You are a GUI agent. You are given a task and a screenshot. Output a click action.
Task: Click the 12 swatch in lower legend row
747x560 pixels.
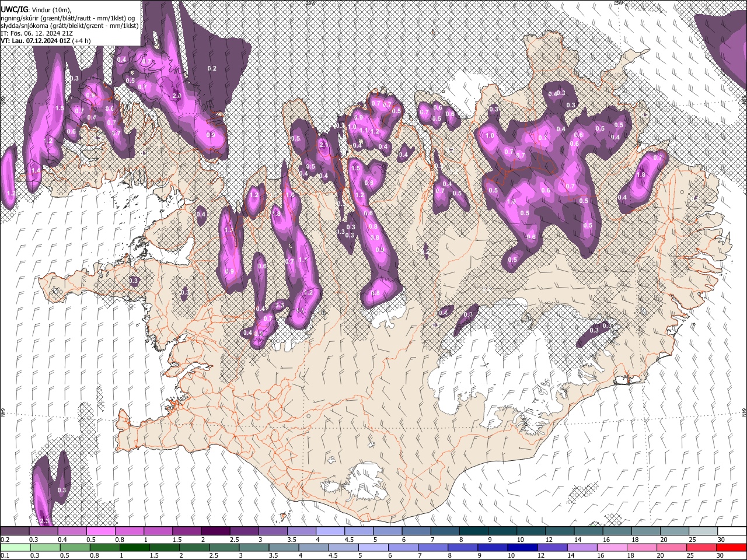click(x=552, y=547)
